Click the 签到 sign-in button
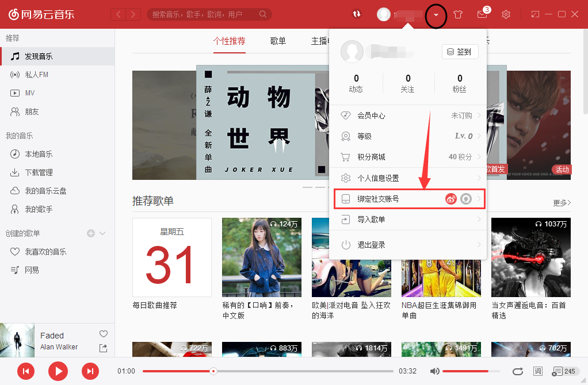588x385 pixels. click(459, 51)
